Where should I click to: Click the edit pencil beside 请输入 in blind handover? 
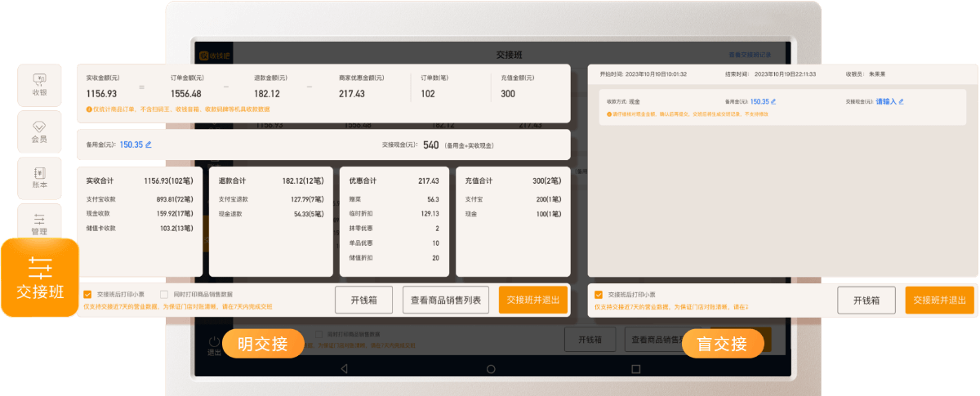pyautogui.click(x=901, y=102)
